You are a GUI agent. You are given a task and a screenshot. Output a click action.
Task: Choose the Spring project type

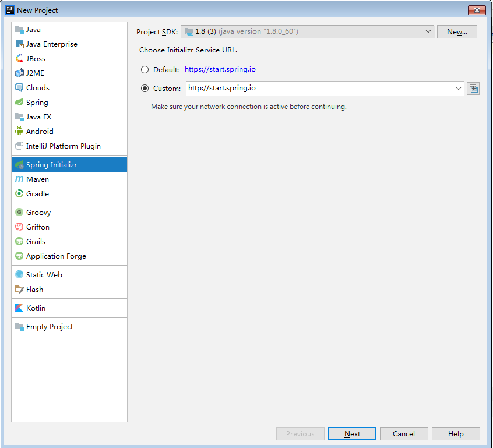(x=69, y=102)
